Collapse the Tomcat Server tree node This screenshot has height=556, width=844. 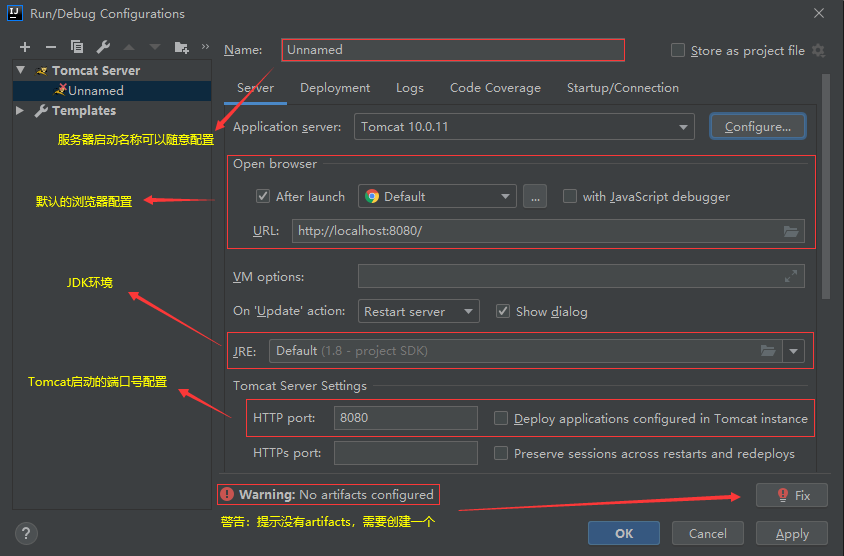pos(20,70)
